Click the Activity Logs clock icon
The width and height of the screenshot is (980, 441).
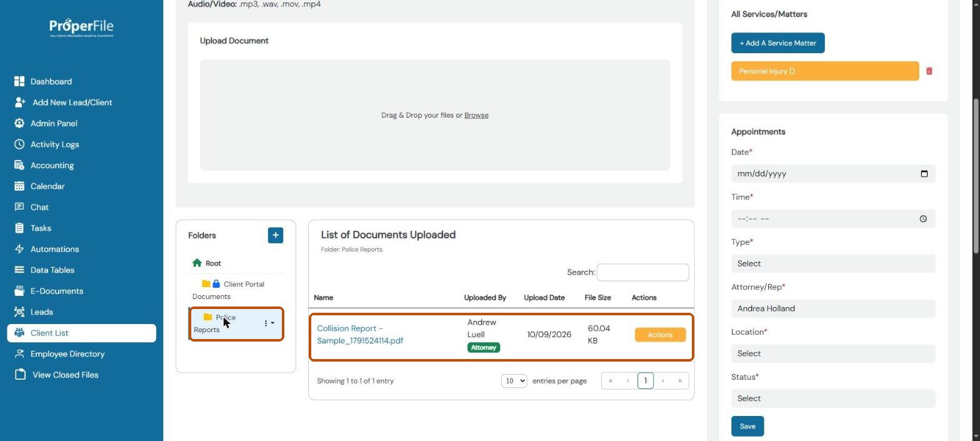pos(19,144)
